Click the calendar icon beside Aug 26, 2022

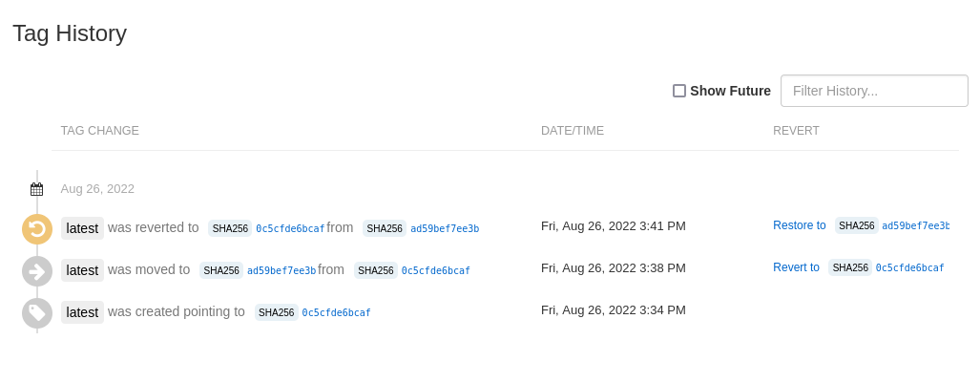37,189
